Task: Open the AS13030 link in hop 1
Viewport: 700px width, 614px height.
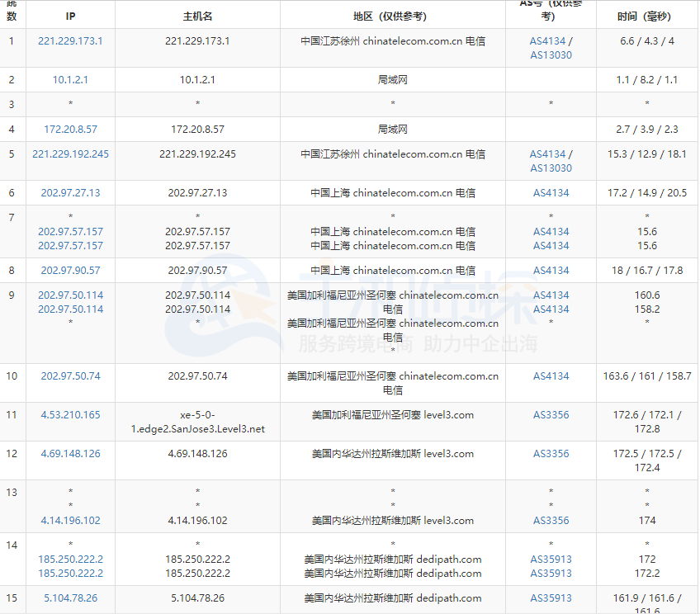Action: [550, 55]
